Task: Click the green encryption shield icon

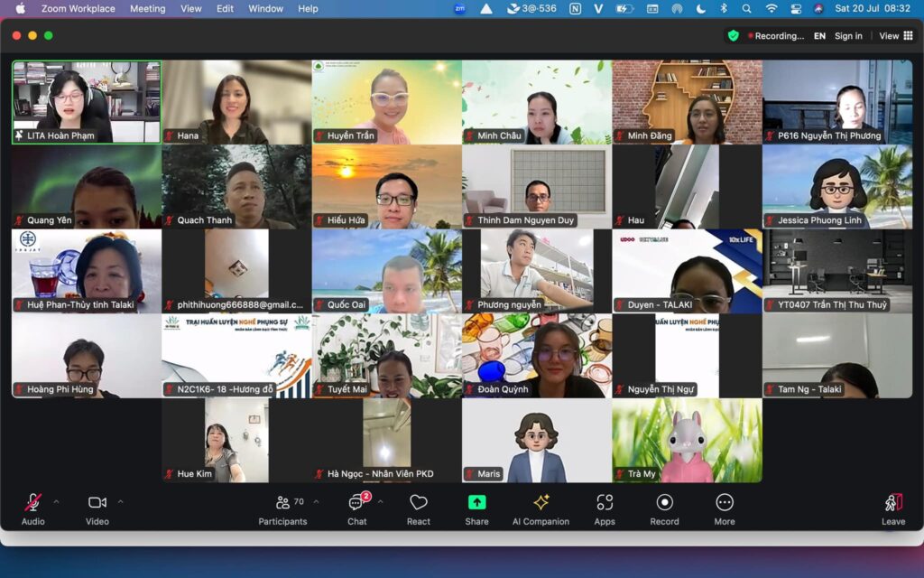Action: (x=734, y=36)
